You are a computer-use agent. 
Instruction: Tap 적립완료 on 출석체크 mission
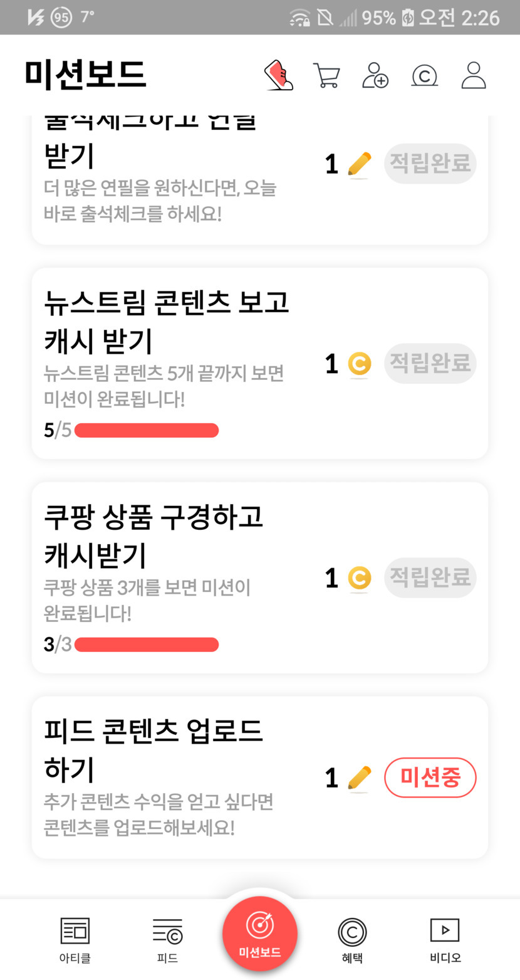coord(430,164)
